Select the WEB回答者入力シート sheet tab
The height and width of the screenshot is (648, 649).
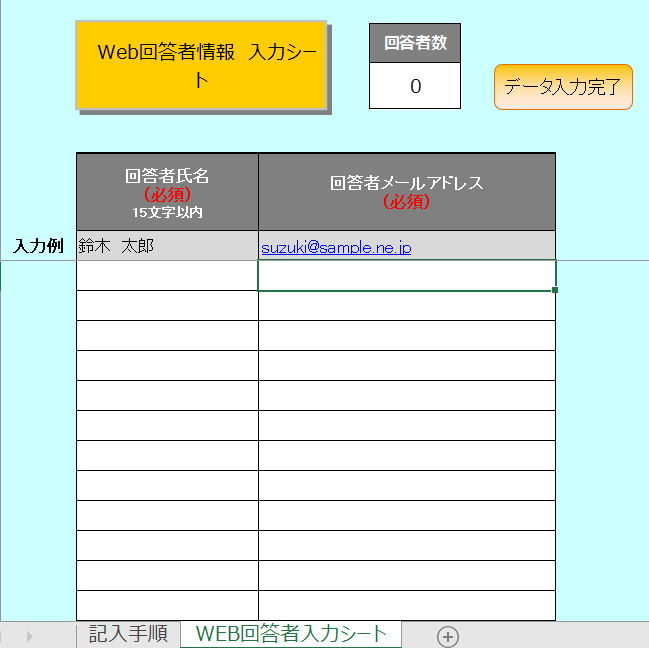pos(291,634)
